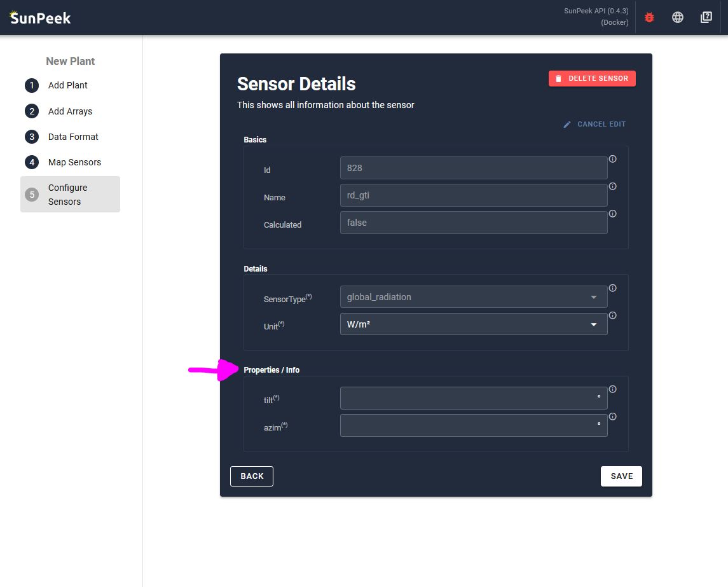This screenshot has width=728, height=587.
Task: Click the Id field containing 828
Action: (x=474, y=168)
